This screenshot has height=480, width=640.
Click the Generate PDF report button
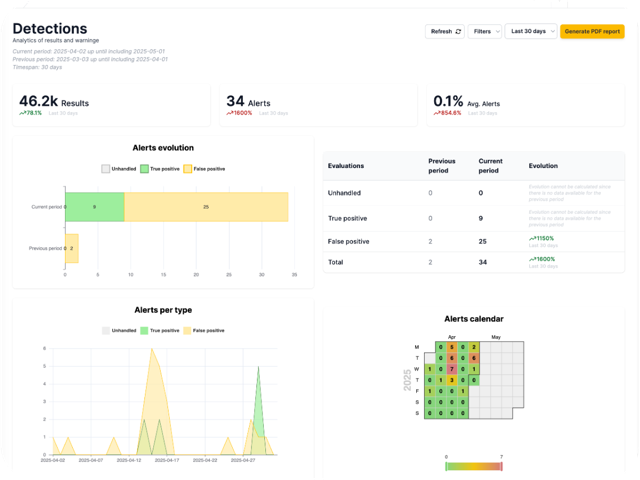[x=592, y=32]
